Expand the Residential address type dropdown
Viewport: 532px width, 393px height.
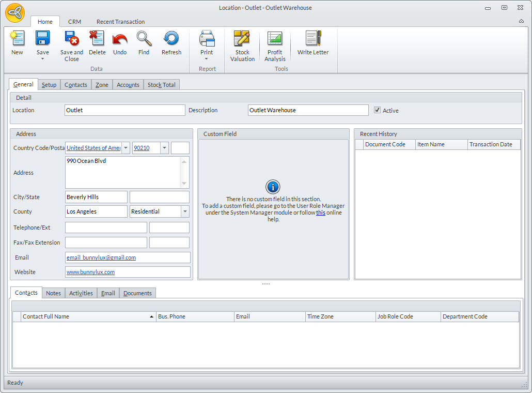tap(185, 211)
